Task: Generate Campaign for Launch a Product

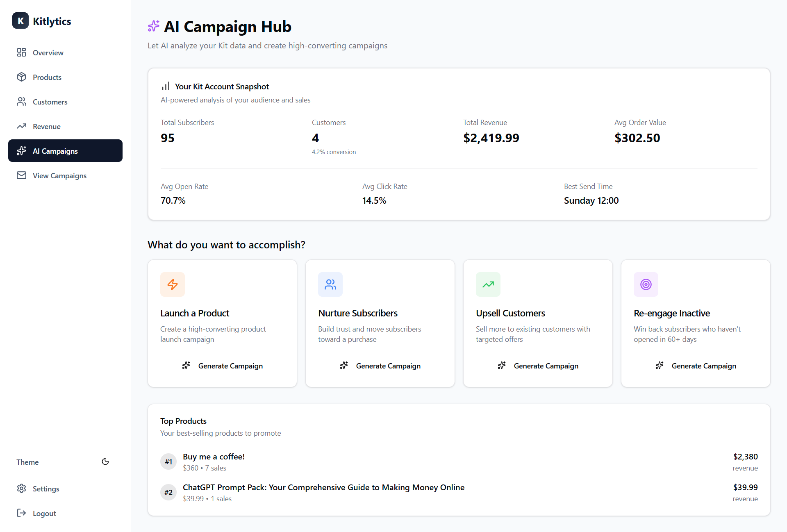Action: 223,366
